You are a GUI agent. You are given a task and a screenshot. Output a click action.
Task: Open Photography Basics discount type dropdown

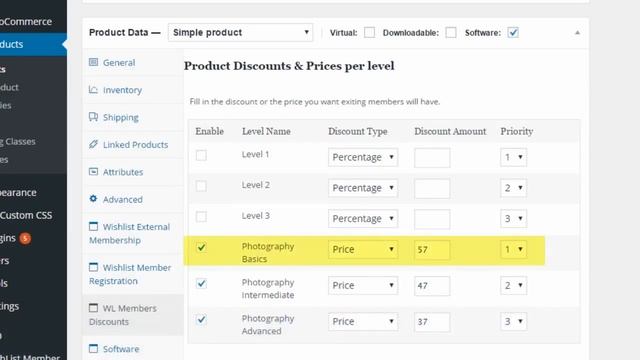tap(363, 249)
